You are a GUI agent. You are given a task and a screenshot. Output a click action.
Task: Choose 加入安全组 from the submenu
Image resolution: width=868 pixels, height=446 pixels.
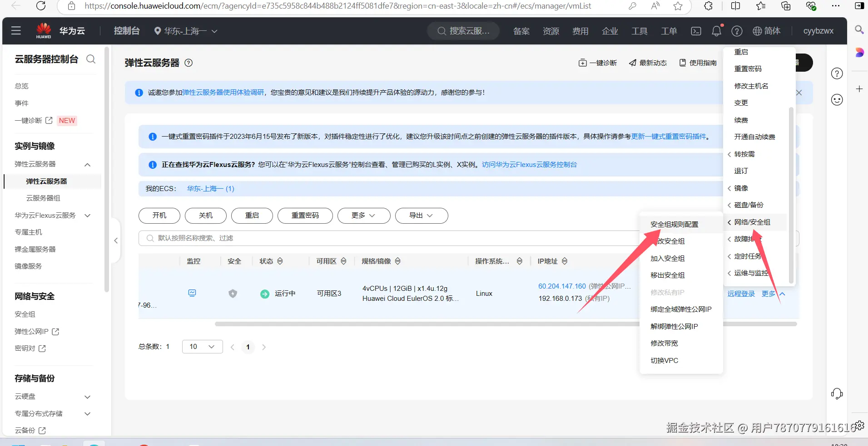668,258
